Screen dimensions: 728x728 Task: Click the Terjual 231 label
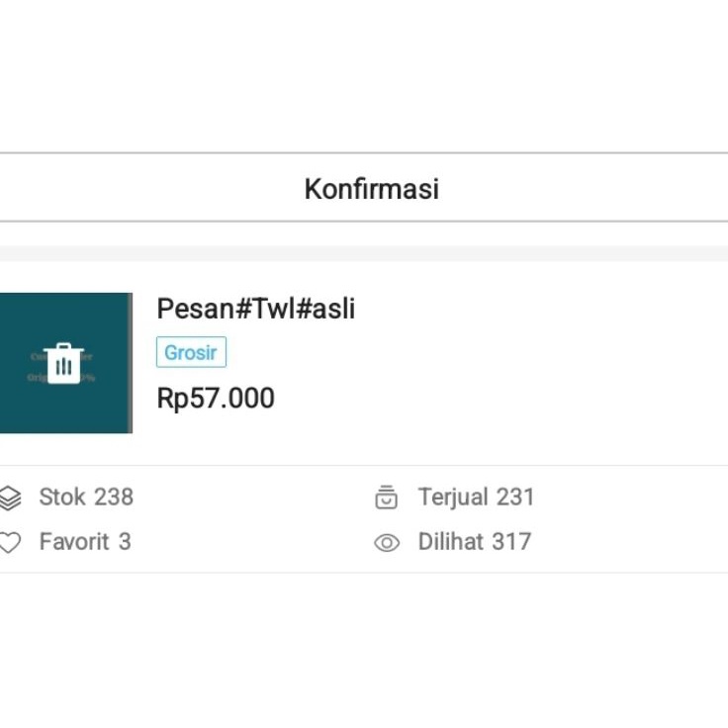[476, 497]
